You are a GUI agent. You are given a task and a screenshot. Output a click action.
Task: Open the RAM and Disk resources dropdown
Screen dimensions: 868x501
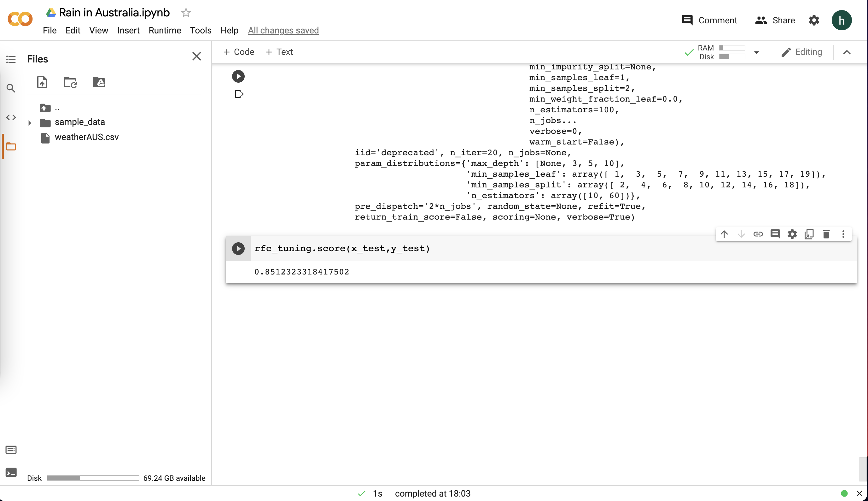click(757, 52)
